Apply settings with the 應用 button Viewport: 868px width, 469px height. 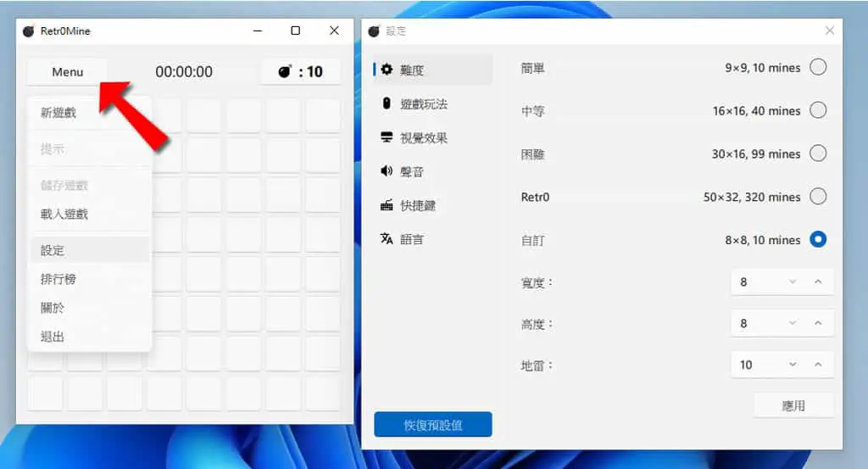(x=793, y=406)
